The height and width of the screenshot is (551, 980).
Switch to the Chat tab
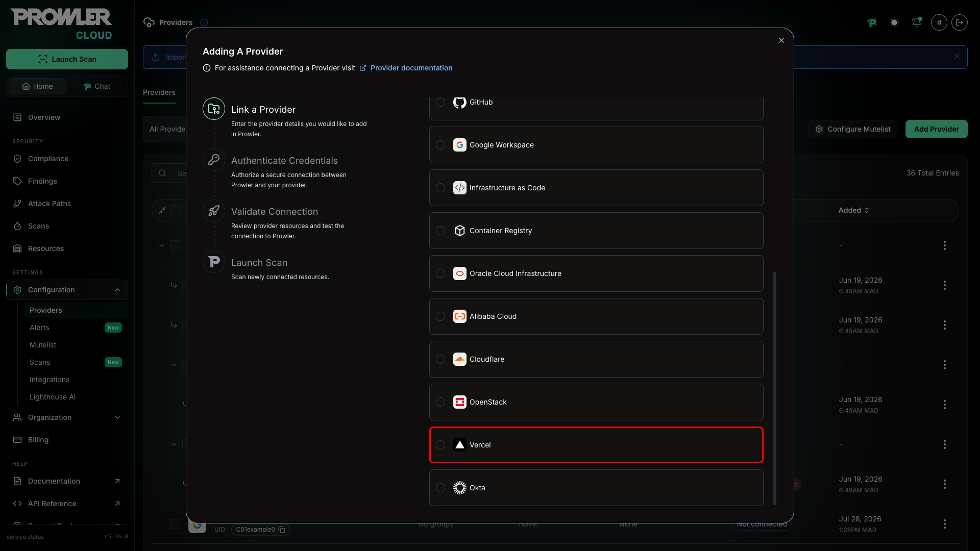pos(97,86)
